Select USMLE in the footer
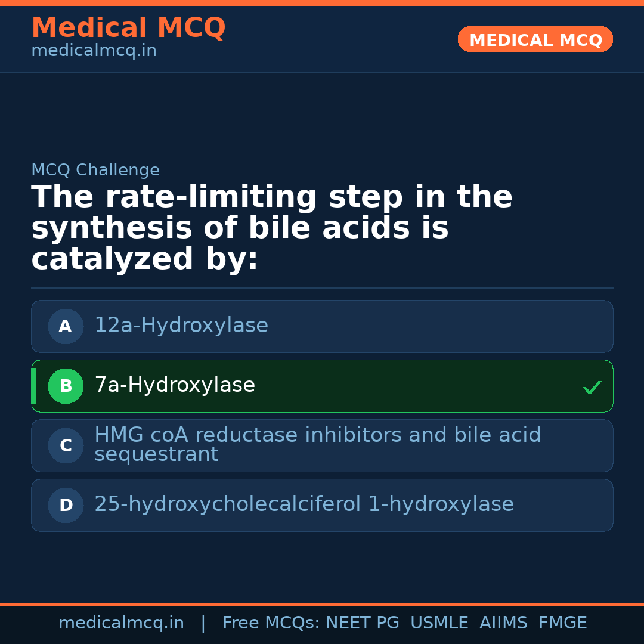The height and width of the screenshot is (644, 644). (439, 623)
